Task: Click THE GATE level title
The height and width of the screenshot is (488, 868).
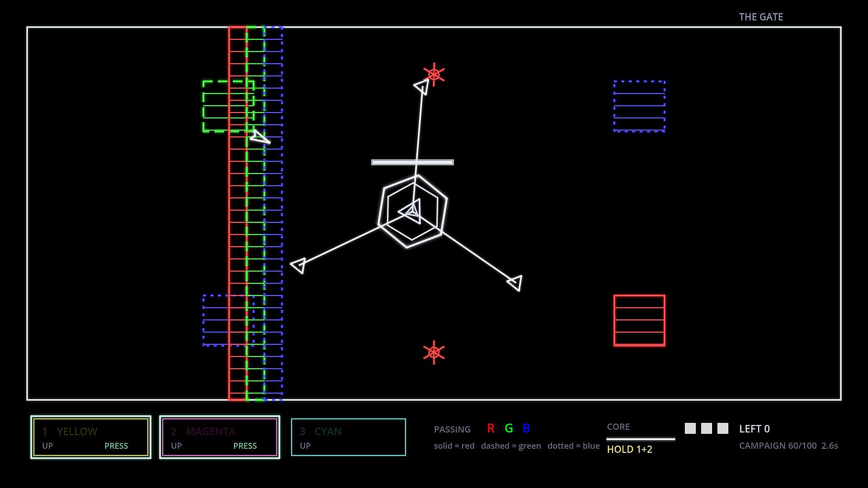Action: pos(761,17)
